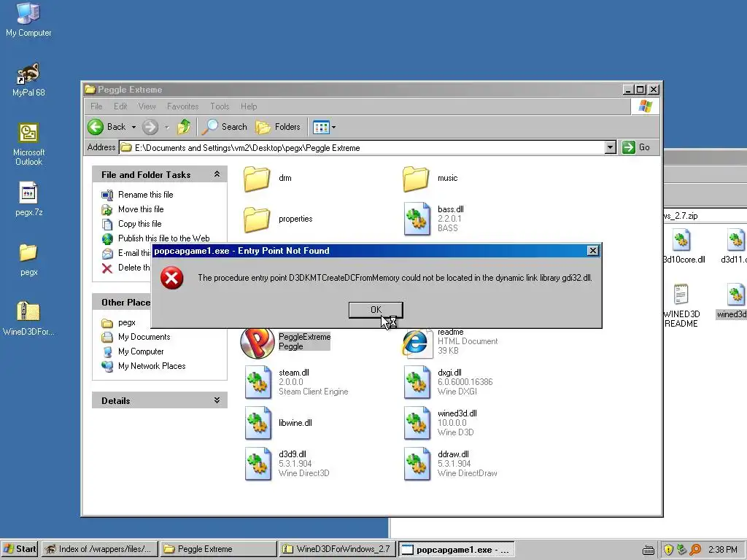Open the Help menu
Image resolution: width=747 pixels, height=560 pixels.
(x=249, y=106)
